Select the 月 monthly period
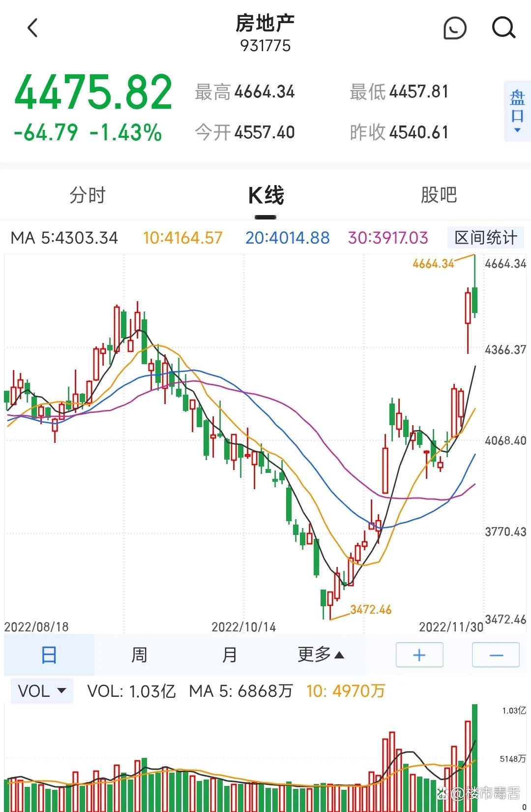531x812 pixels. pyautogui.click(x=230, y=655)
